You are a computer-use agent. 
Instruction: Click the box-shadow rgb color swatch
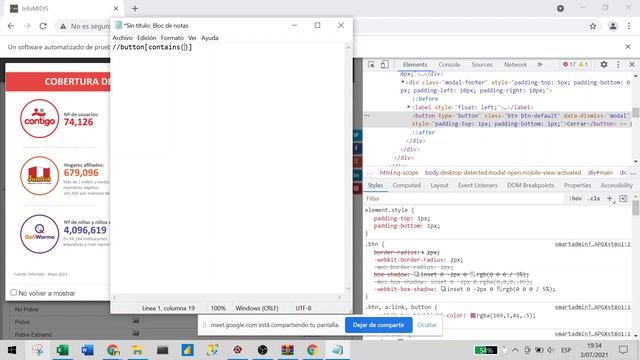(473, 274)
